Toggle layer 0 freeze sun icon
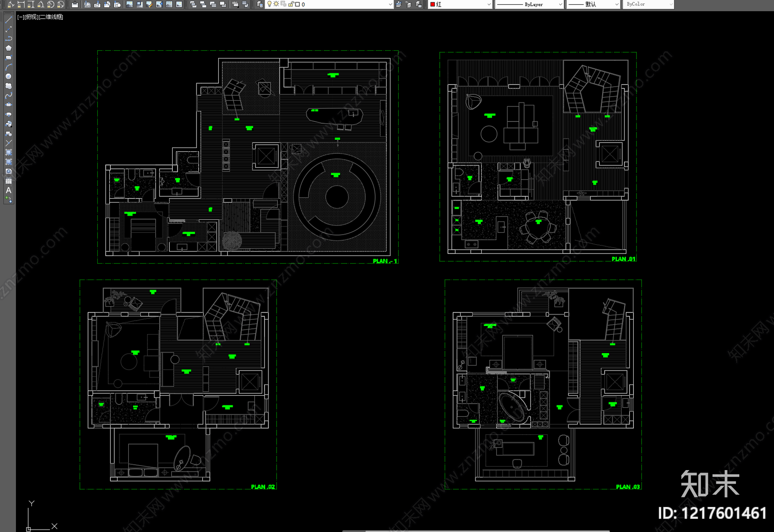The height and width of the screenshot is (532, 774). [276, 4]
